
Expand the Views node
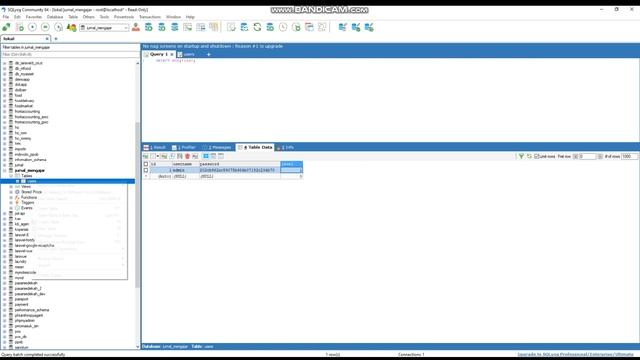(11, 187)
